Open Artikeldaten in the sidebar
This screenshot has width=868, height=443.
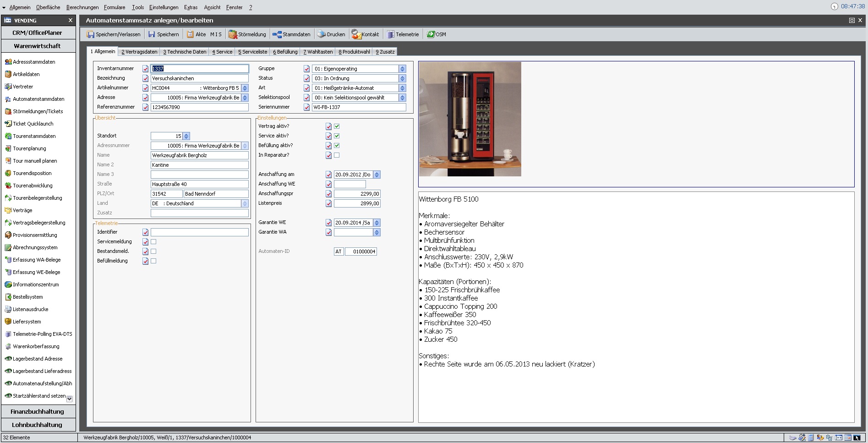[26, 74]
